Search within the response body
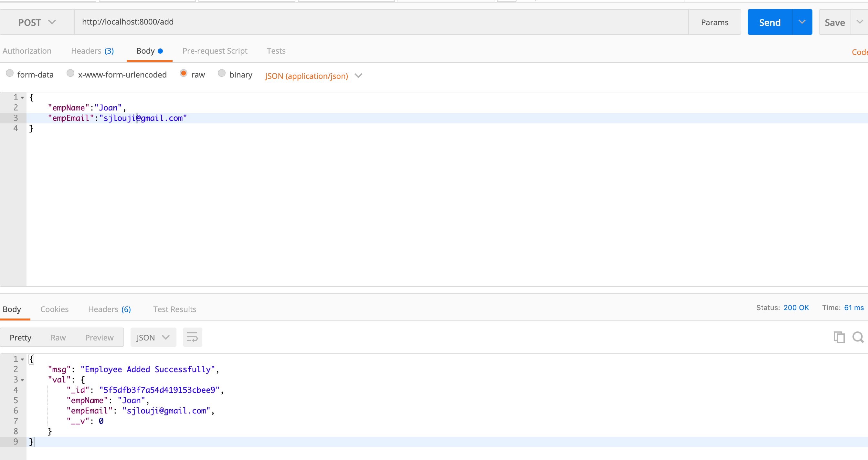The image size is (868, 460). point(858,337)
